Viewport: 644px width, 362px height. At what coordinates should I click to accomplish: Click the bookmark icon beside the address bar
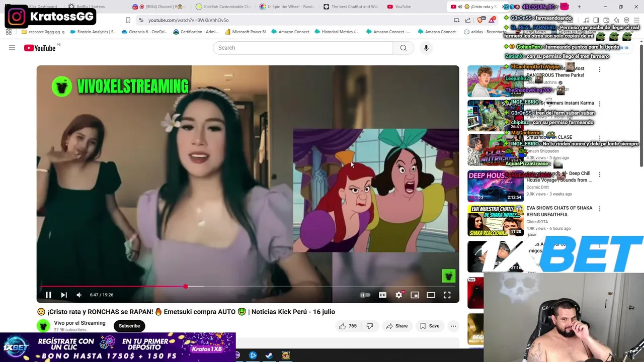pos(128,20)
